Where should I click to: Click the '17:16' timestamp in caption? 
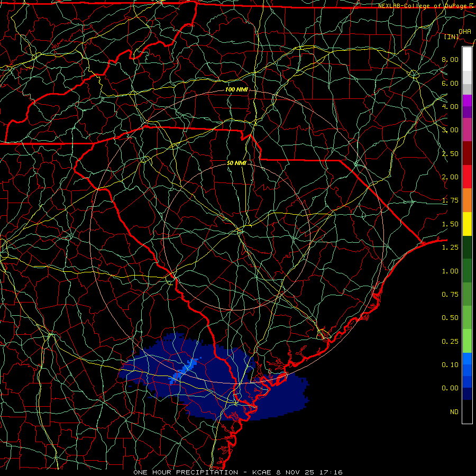pos(331,472)
